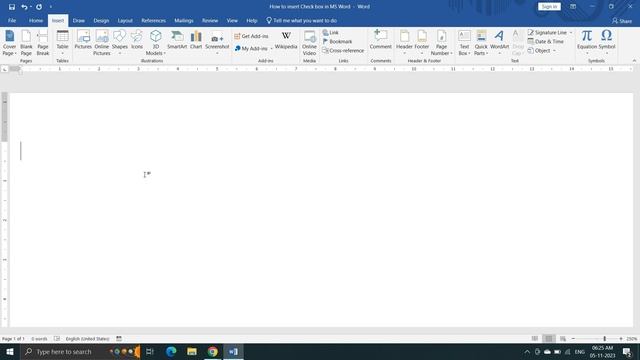Screen dimensions: 640x360
Task: Switch to the Layout tab
Action: click(125, 20)
